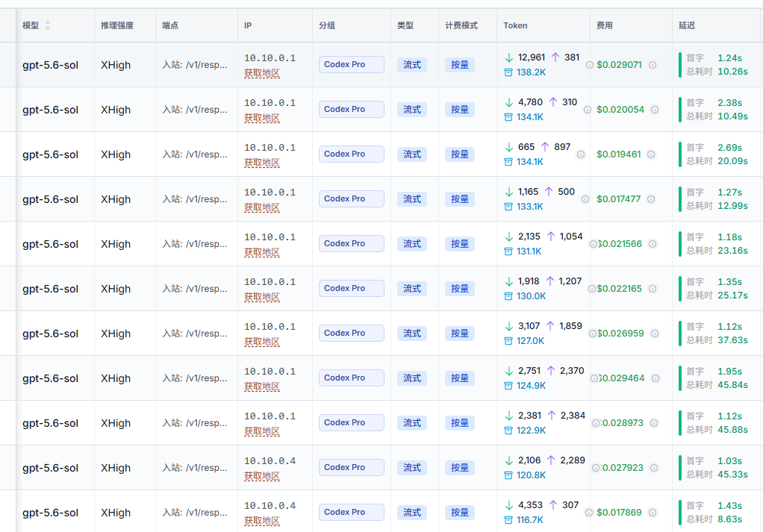Click the info icon after cost $0.017869

coord(653,512)
